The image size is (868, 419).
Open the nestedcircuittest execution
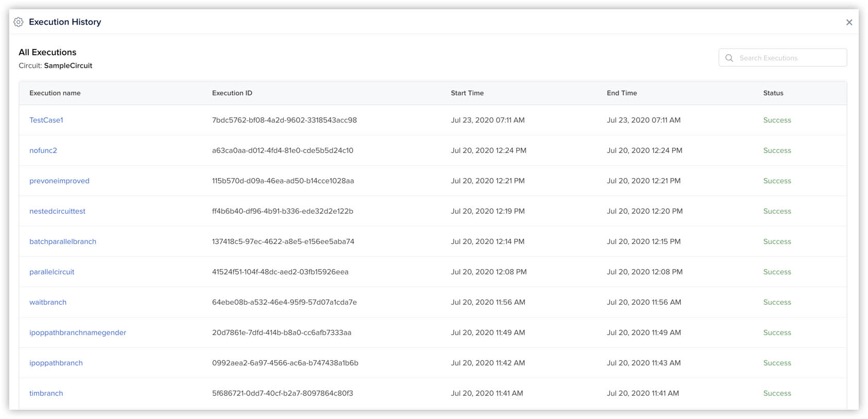click(57, 211)
